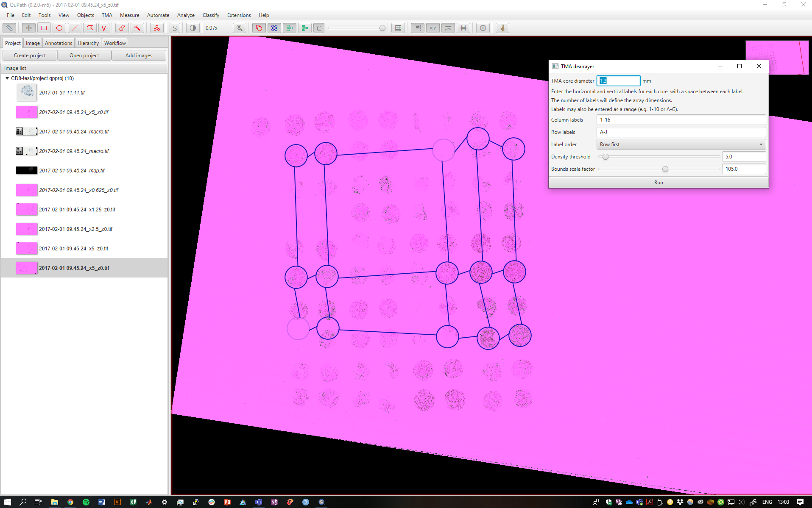This screenshot has width=812, height=508.
Task: Select the Ellipse annotation tool
Action: [59, 28]
